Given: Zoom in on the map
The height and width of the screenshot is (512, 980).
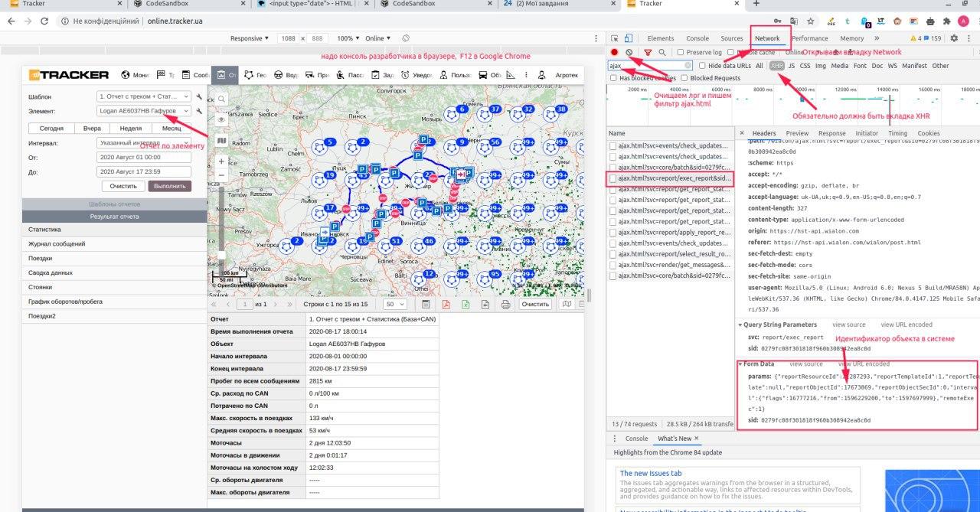Looking at the screenshot, I should [221, 161].
